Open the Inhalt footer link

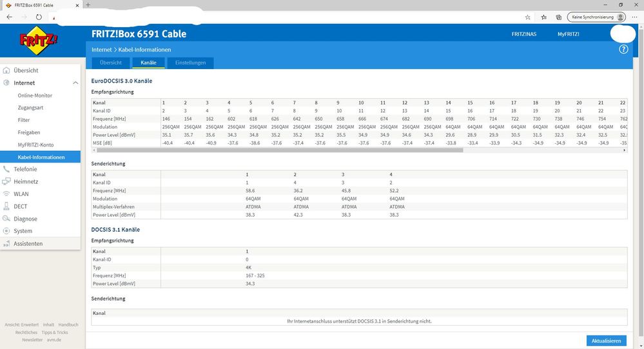point(48,324)
